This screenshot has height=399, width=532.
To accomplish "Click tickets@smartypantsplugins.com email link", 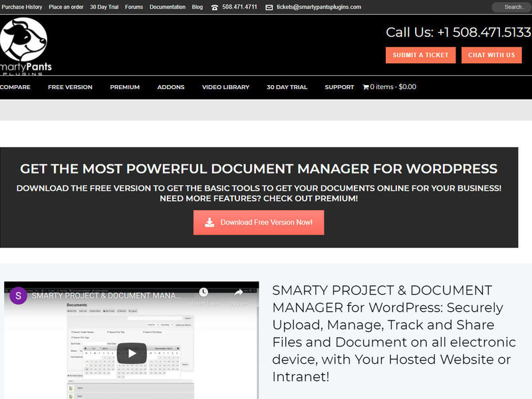I will pos(319,7).
